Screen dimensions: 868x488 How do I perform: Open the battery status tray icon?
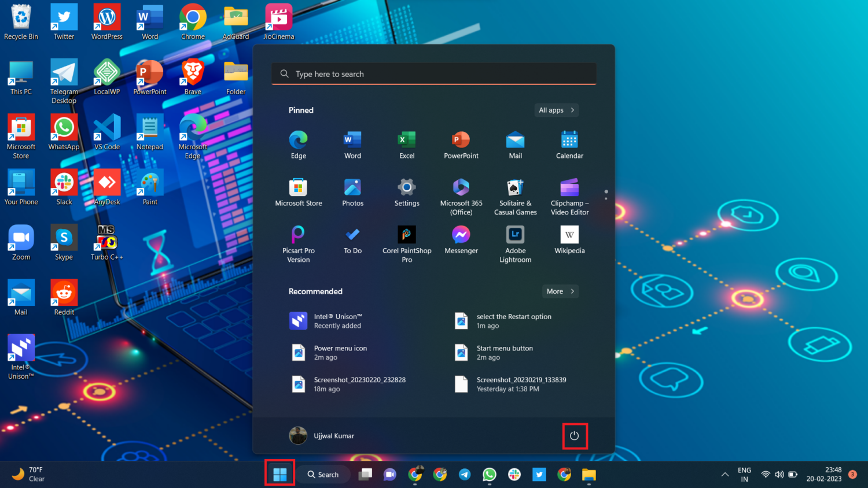(793, 475)
